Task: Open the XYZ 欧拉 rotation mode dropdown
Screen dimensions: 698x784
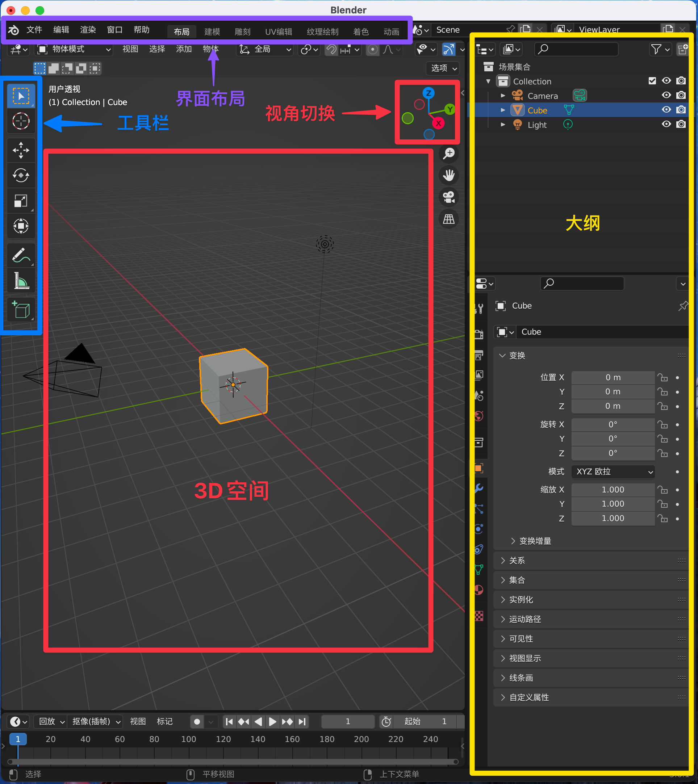Action: [x=613, y=471]
